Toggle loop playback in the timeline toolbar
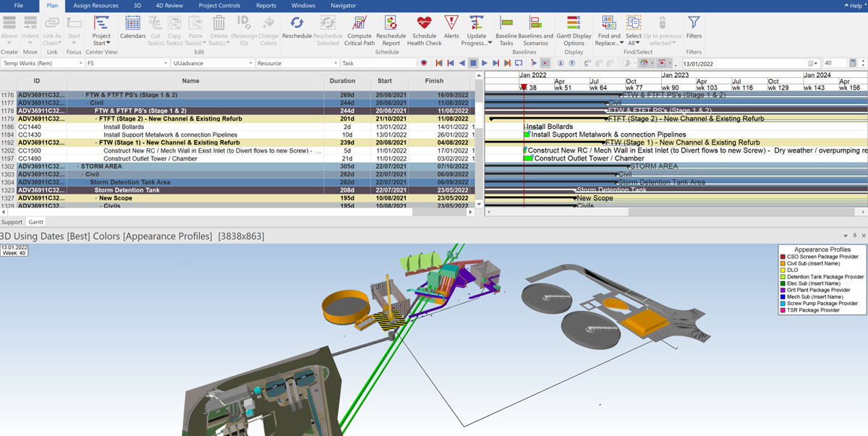This screenshot has width=868, height=436. 518,64
